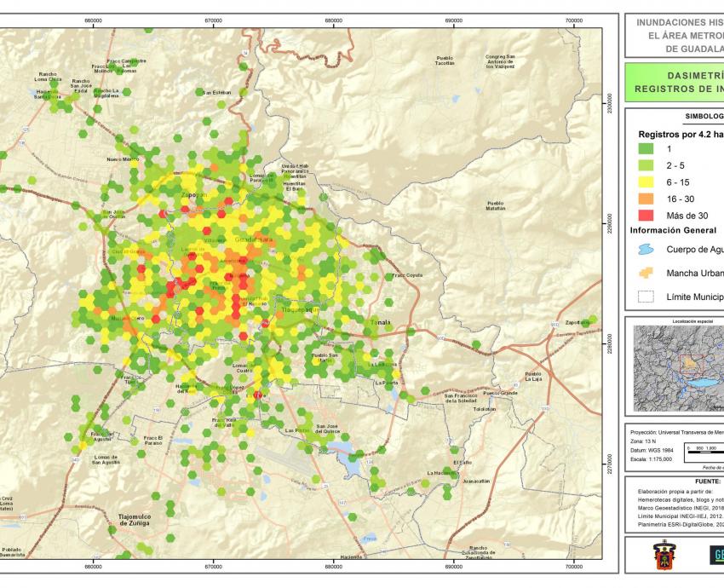Click the San José del Quince label
This screenshot has height=588, width=724.
(x=328, y=429)
